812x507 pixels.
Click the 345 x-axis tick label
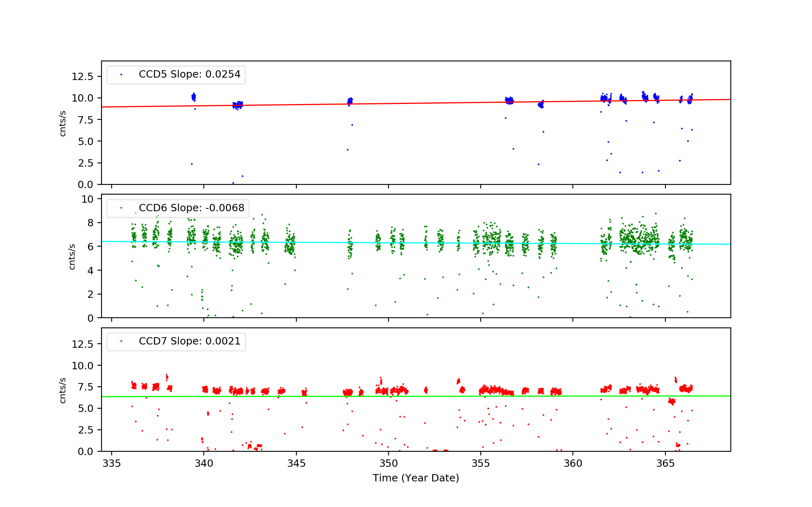(x=296, y=464)
